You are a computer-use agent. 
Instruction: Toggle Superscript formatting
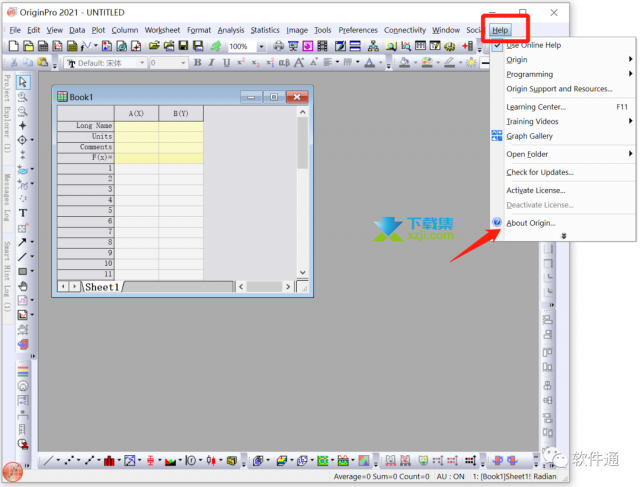point(241,62)
